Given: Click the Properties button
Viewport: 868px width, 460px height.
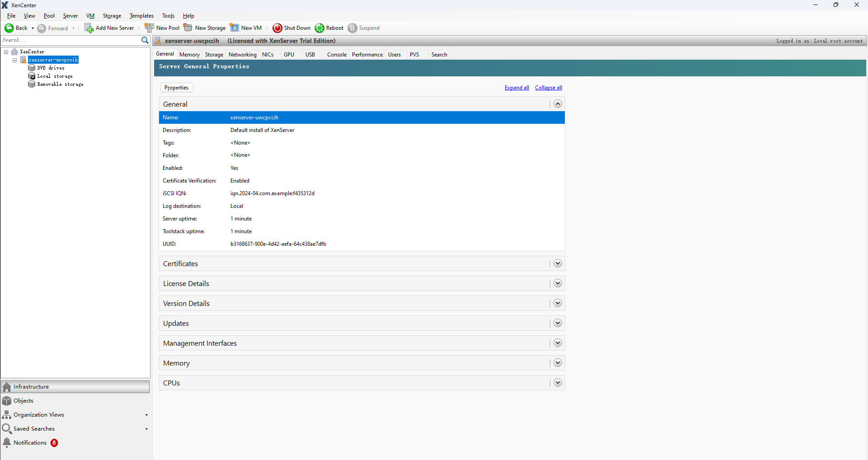Looking at the screenshot, I should [x=176, y=87].
